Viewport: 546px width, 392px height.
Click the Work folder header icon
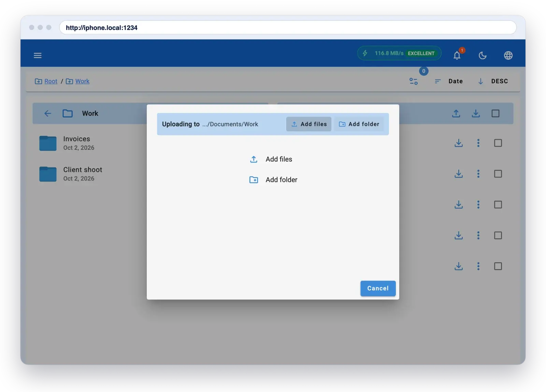(68, 113)
